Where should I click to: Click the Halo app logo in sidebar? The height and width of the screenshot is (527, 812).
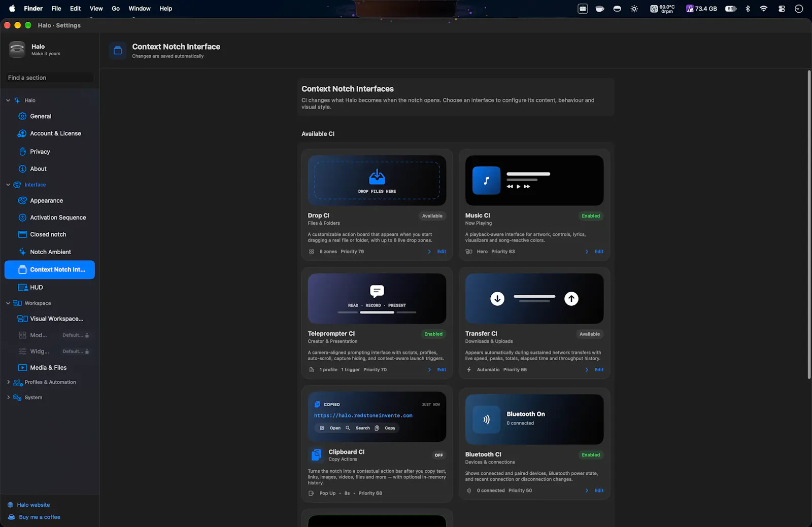coord(17,49)
